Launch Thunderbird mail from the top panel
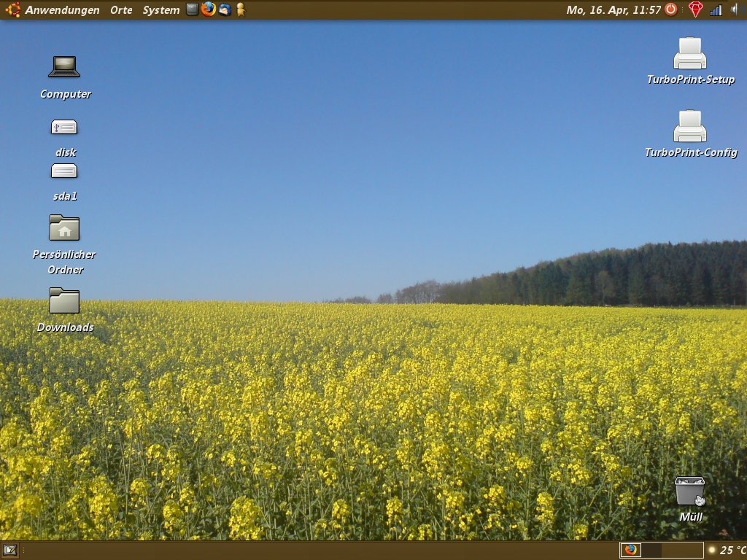 pyautogui.click(x=225, y=9)
